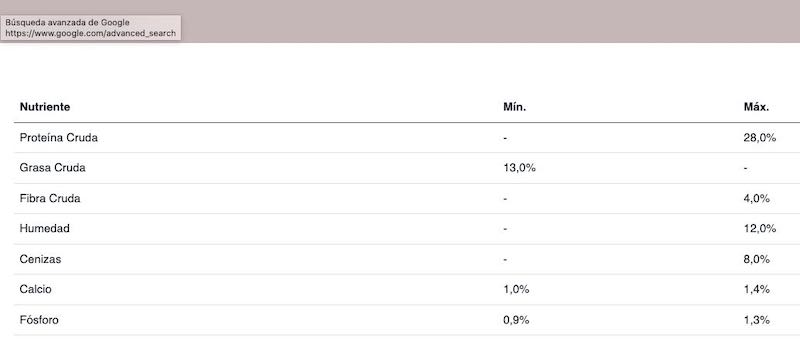Select the Calcio row label

point(36,289)
